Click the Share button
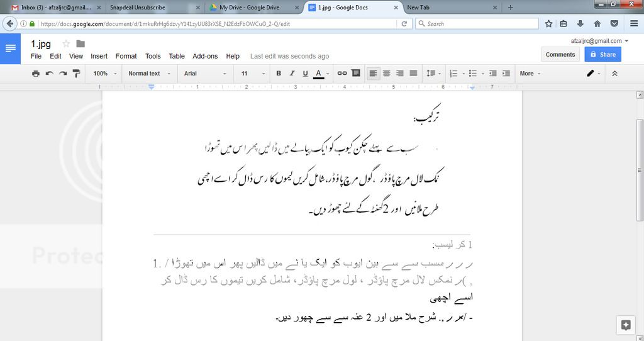Screen dimensions: 644x341 pos(602,55)
